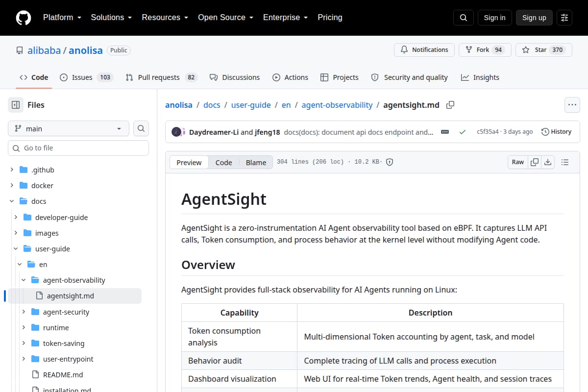This screenshot has width=588, height=392.
Task: Focus the Go to file input
Action: click(x=78, y=148)
